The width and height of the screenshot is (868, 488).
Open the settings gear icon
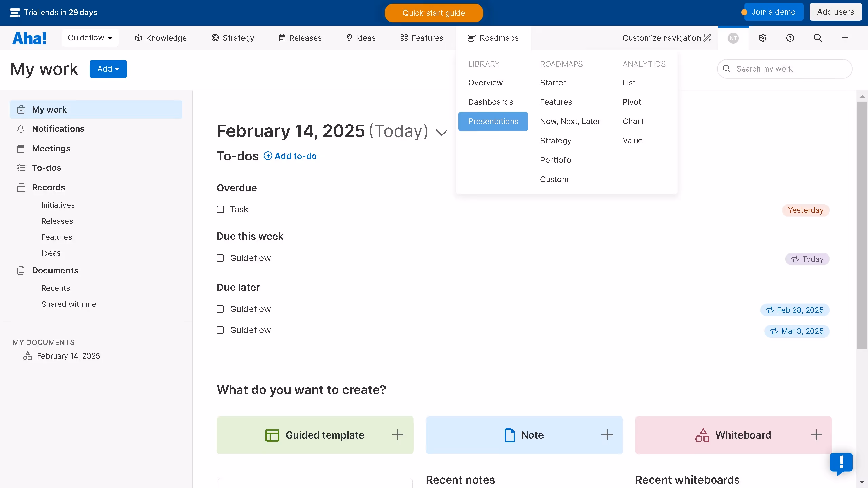point(763,38)
